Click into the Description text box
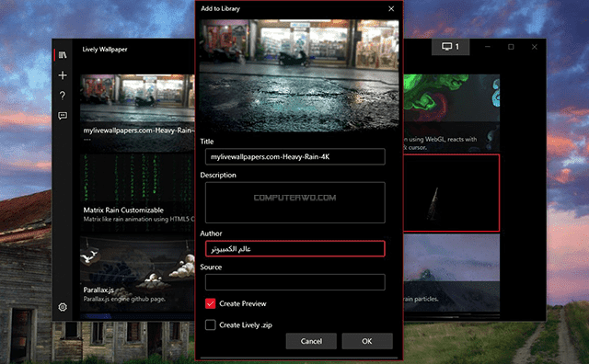 click(x=294, y=202)
